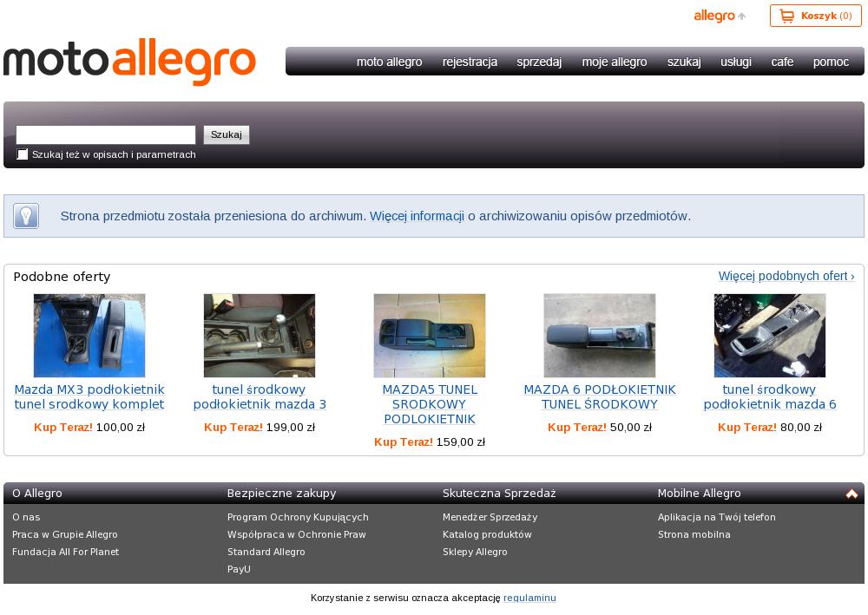Open 'Fundacja All For Planet' footer link
Viewport: 868px width, 615px height.
[65, 552]
